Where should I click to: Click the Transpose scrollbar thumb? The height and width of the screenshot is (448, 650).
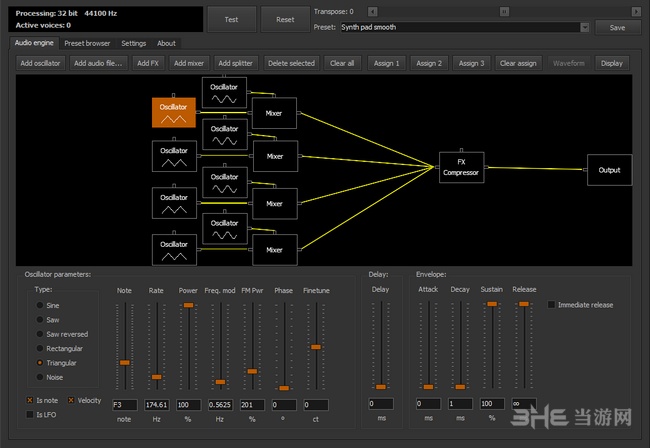(x=504, y=12)
